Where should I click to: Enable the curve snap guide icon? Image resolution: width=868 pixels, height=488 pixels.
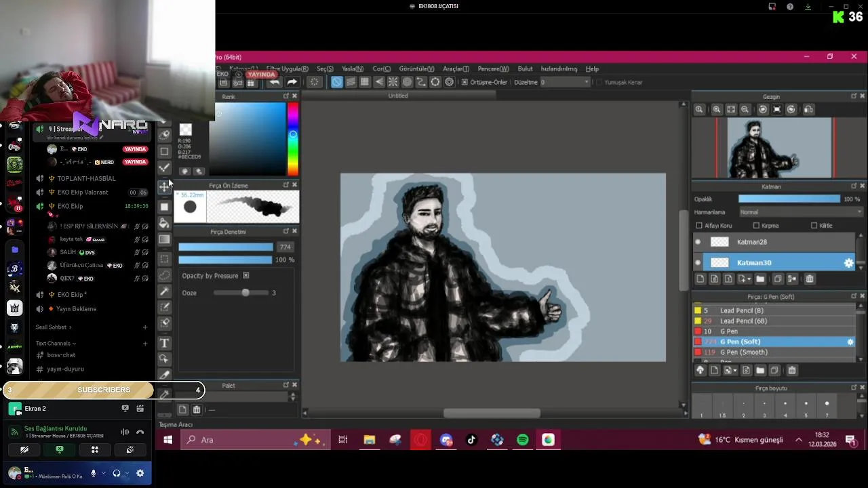tap(421, 82)
